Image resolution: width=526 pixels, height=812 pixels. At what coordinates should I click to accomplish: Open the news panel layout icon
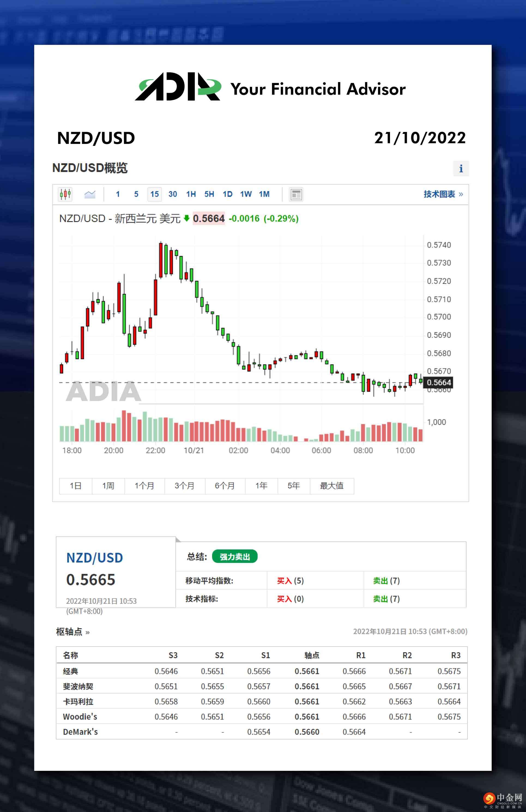click(x=296, y=194)
